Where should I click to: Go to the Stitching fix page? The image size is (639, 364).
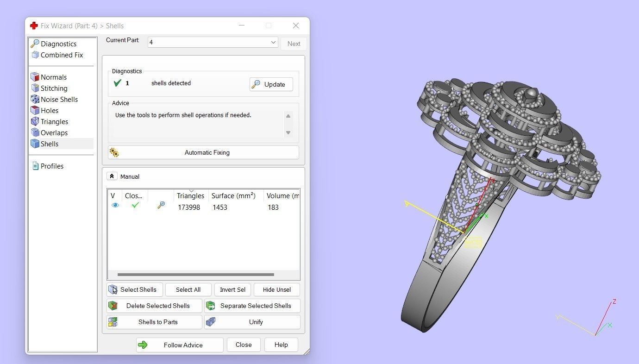coord(54,88)
